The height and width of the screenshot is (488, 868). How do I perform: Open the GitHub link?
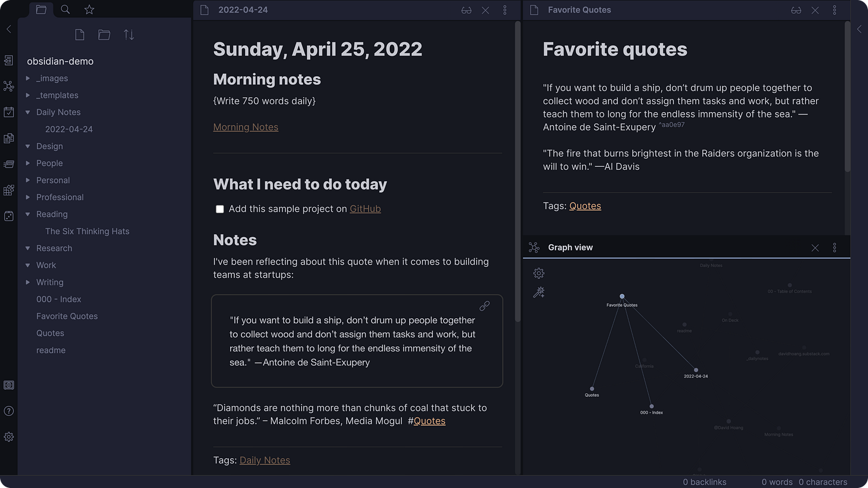coord(365,209)
